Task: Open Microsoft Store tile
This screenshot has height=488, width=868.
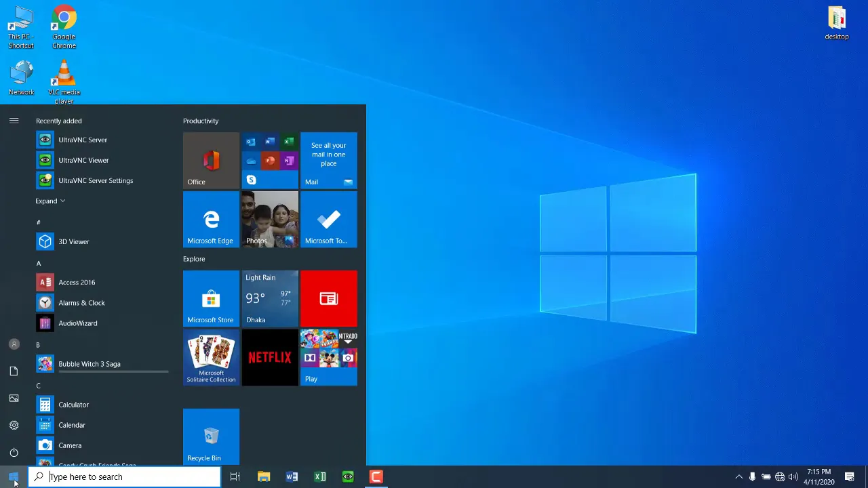Action: point(211,298)
